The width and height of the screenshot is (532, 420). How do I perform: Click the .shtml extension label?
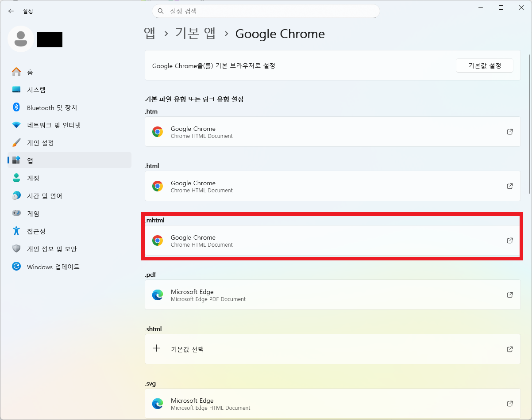154,329
